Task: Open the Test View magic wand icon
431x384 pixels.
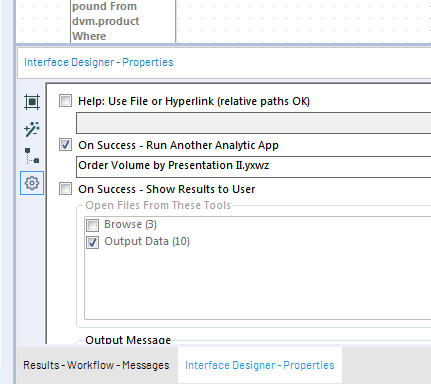Action: click(x=32, y=129)
